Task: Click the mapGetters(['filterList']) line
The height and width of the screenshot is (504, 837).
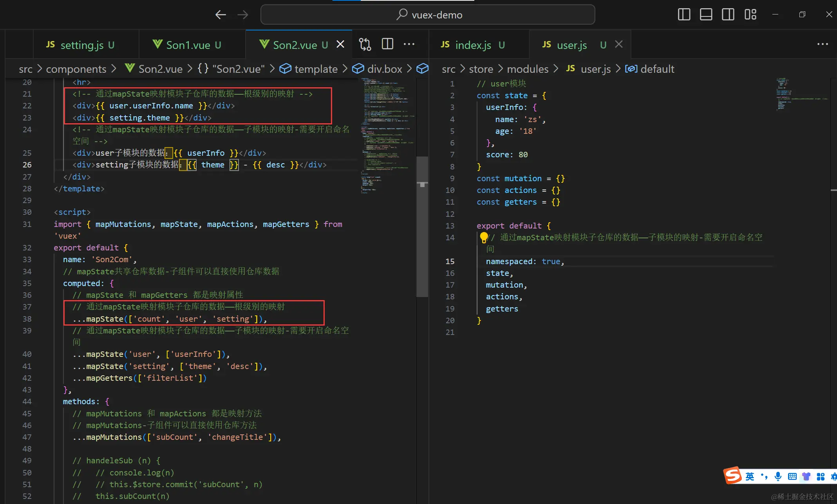Action: (x=139, y=378)
